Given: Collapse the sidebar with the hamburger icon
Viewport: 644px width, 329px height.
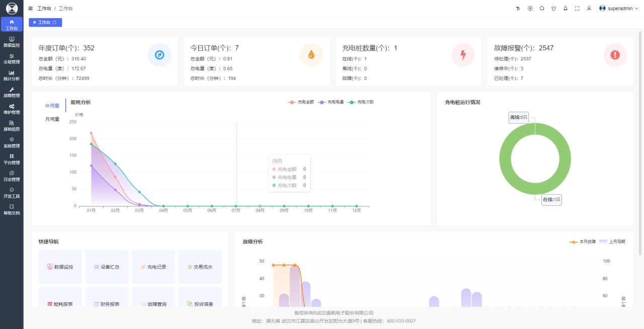Looking at the screenshot, I should click(x=30, y=9).
